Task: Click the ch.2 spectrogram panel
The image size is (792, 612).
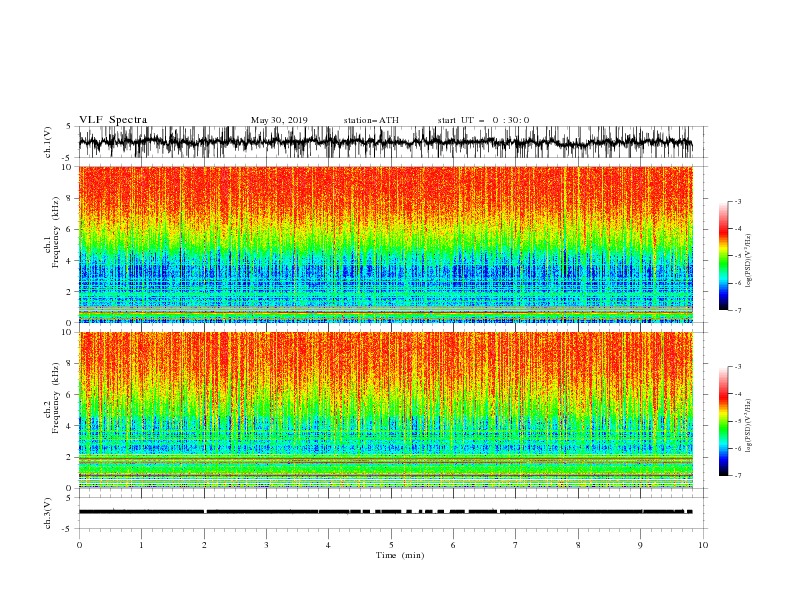Action: [x=386, y=410]
